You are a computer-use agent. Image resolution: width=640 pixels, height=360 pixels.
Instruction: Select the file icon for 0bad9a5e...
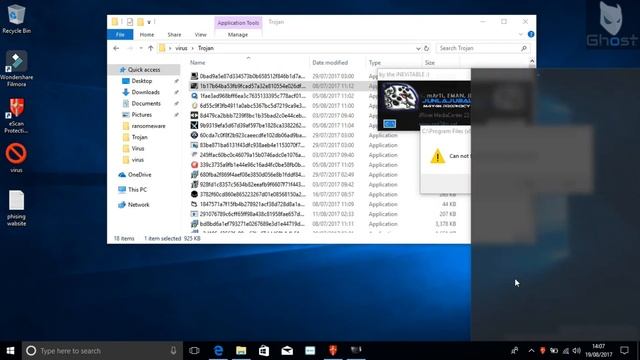(194, 76)
